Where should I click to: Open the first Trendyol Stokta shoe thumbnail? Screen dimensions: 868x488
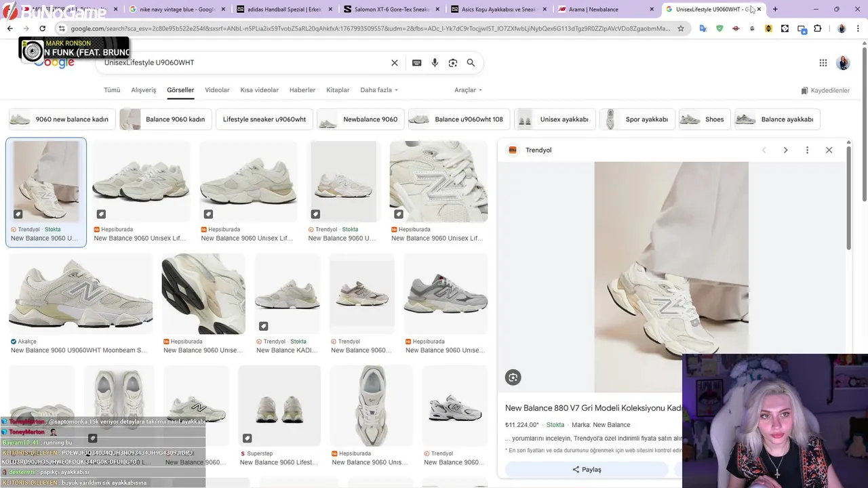pyautogui.click(x=46, y=182)
